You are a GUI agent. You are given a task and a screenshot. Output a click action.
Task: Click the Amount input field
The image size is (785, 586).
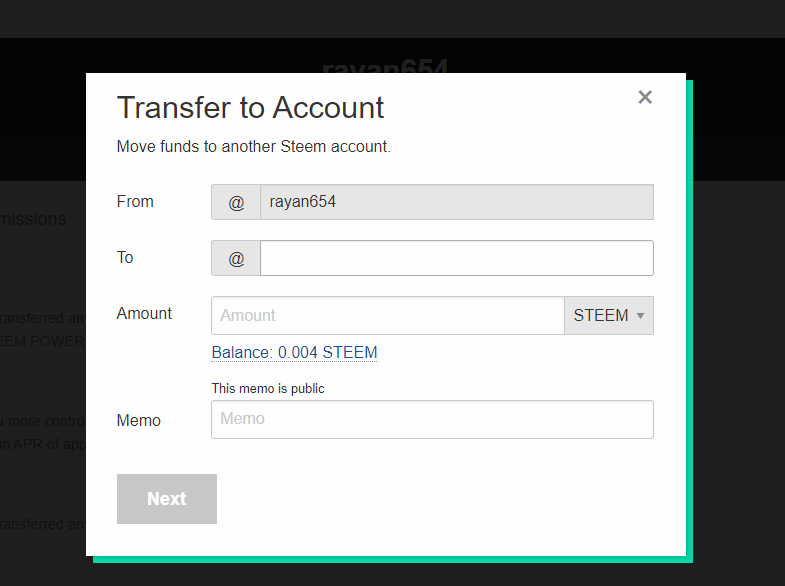pyautogui.click(x=387, y=315)
